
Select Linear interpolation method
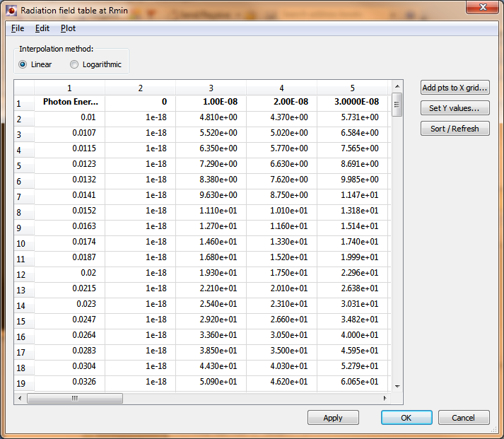click(x=23, y=64)
